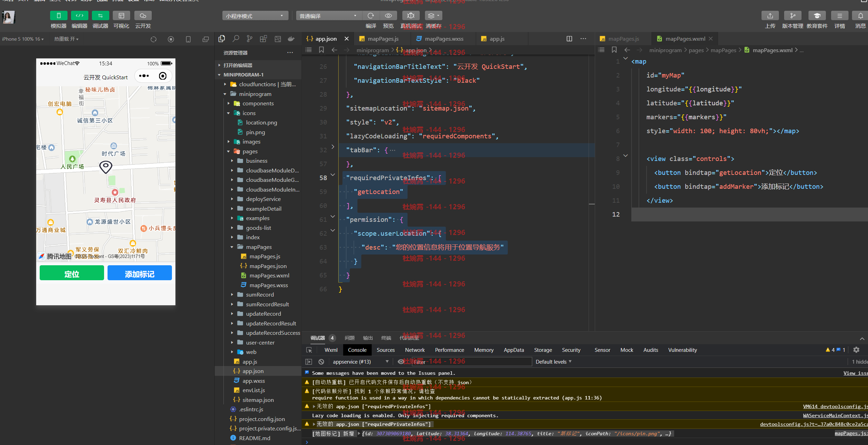This screenshot has width=868, height=445.
Task: Open hot reload (热重载) dropdown
Action: tap(66, 39)
